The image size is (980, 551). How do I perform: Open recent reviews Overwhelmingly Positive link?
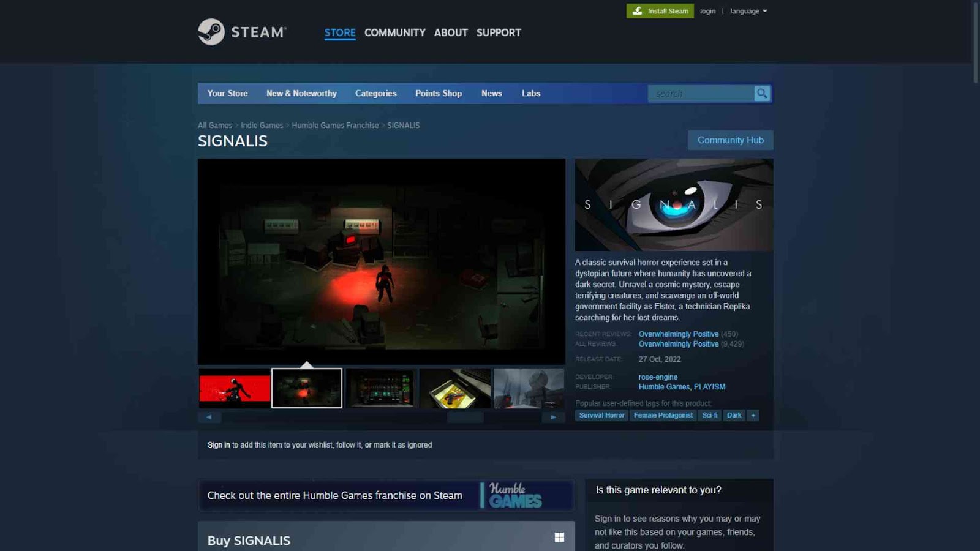click(679, 334)
